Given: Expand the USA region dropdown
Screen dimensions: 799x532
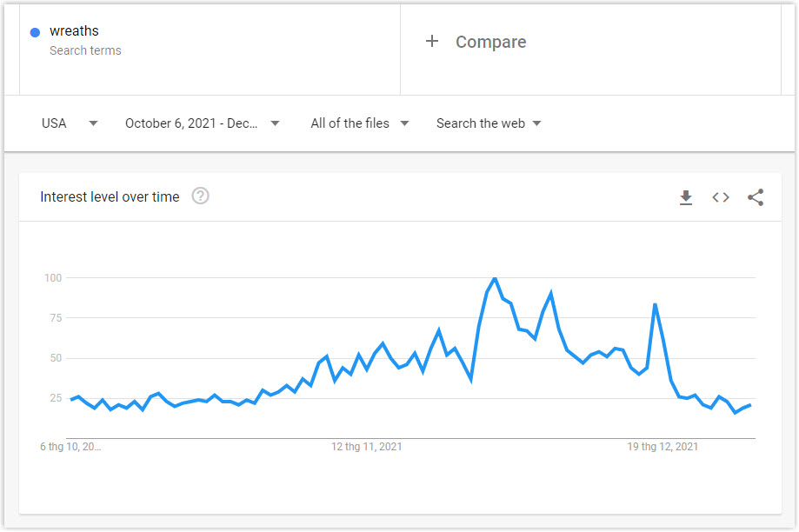Looking at the screenshot, I should [70, 123].
